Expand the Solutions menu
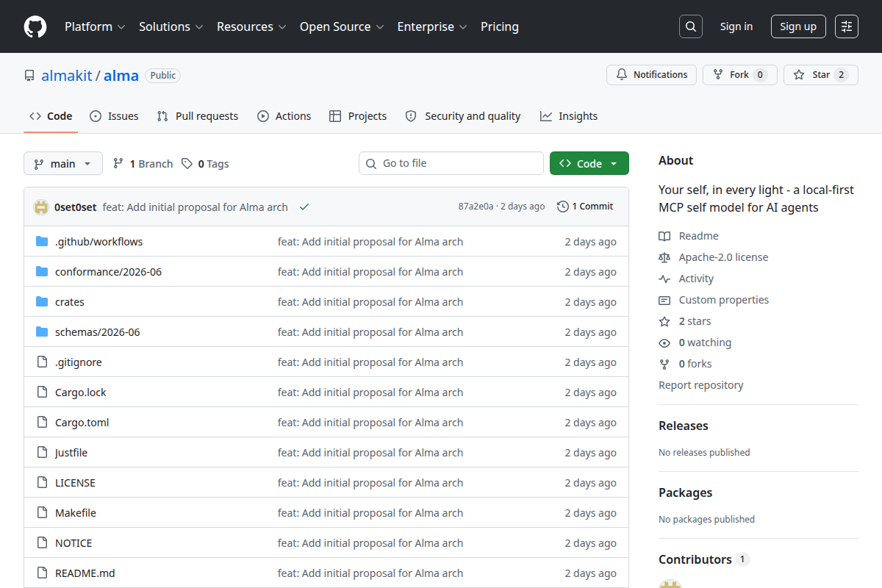This screenshot has width=882, height=588. coord(171,26)
